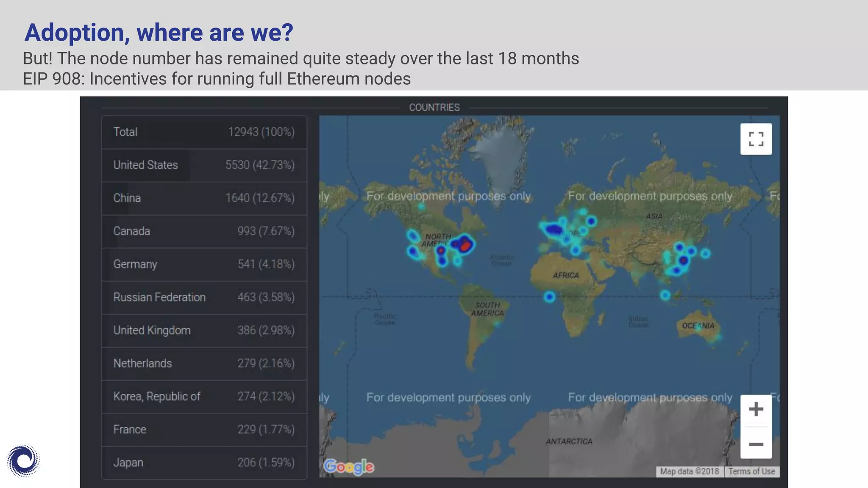
Task: Open the Google logo link
Action: pos(349,466)
